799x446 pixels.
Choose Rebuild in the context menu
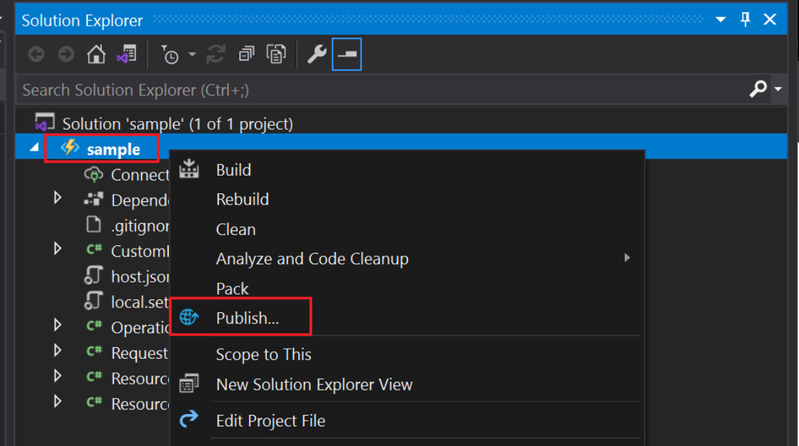[x=242, y=200]
